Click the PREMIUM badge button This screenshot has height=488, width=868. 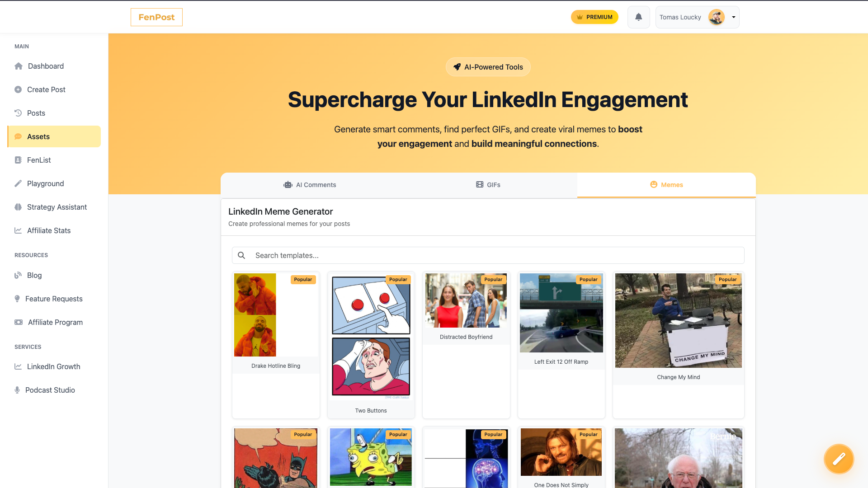pos(594,17)
